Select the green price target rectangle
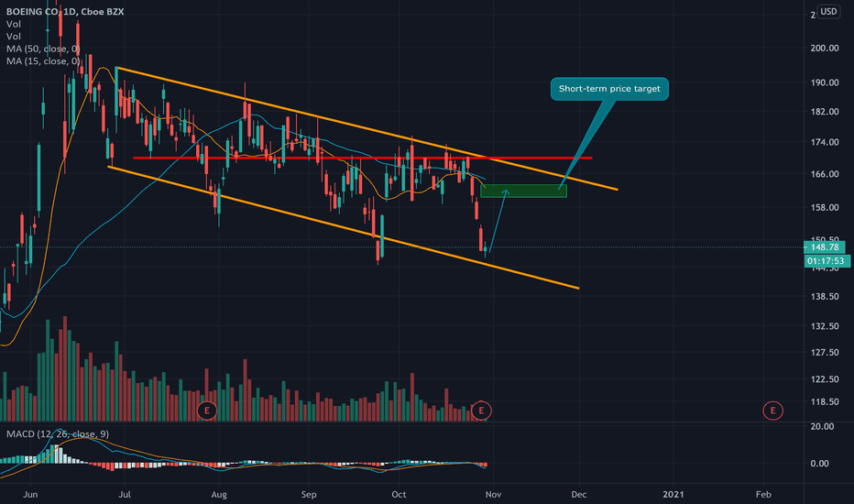854x504 pixels. click(523, 191)
